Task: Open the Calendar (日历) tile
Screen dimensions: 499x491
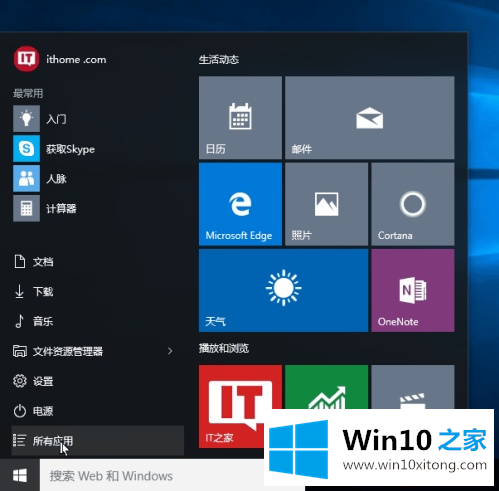Action: (240, 117)
